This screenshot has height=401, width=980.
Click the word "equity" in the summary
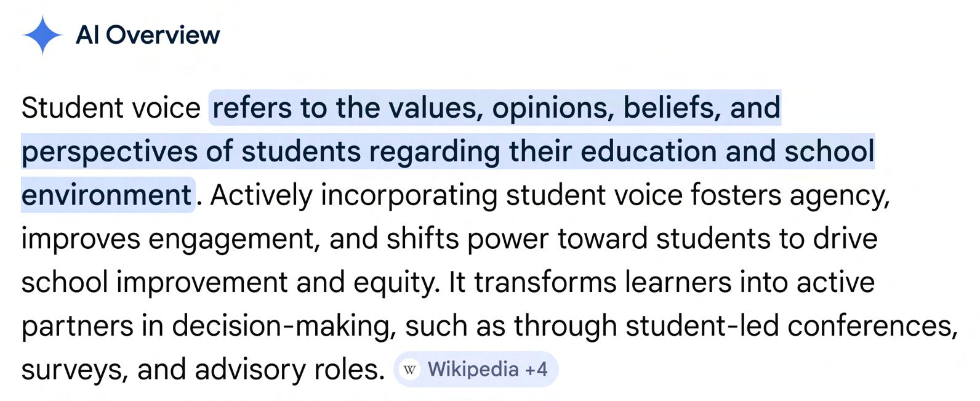pos(395,283)
